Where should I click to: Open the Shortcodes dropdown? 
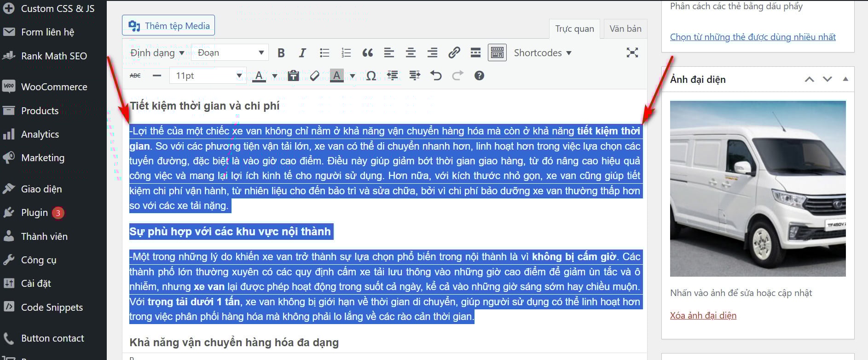point(543,53)
